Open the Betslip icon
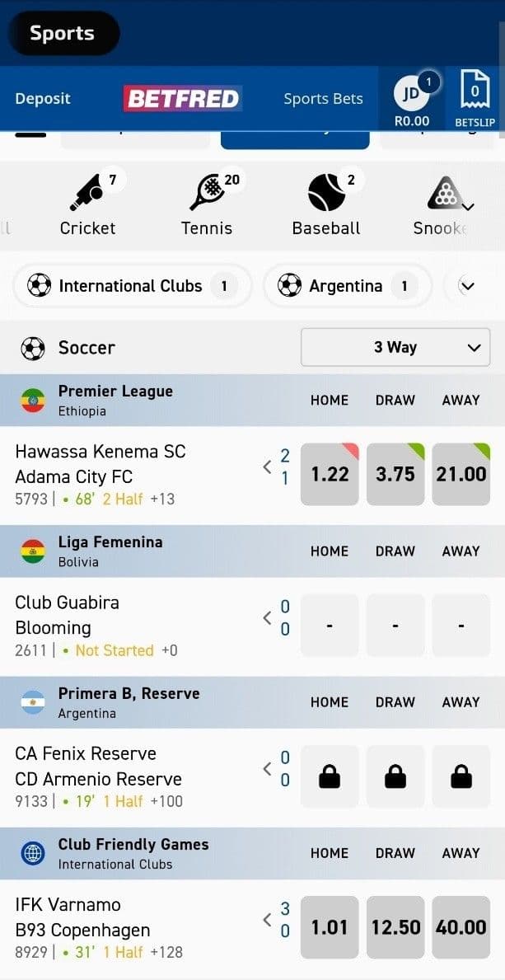Screen dimensions: 505x980 (475, 91)
